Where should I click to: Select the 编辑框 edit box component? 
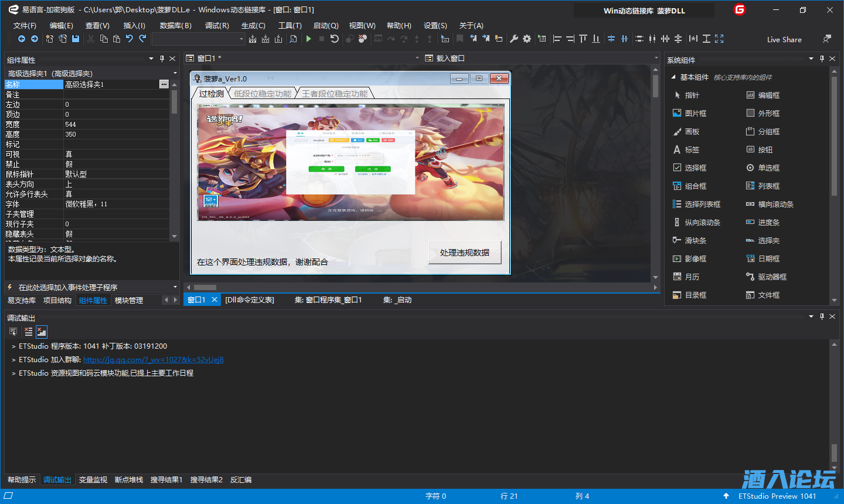tap(763, 95)
